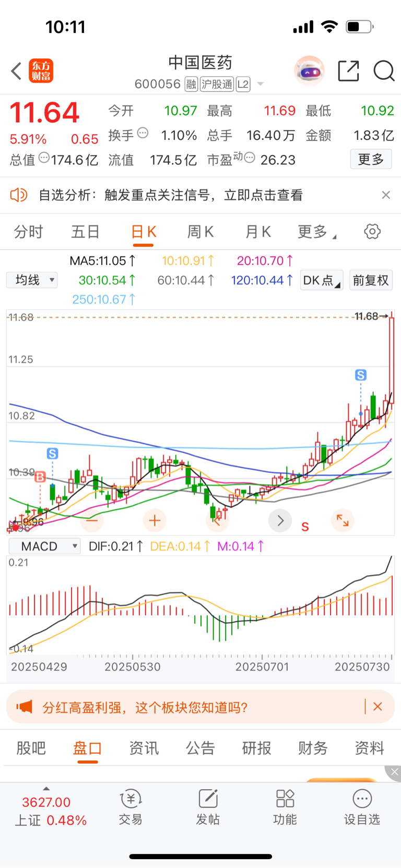
Task: Tap the 250:10.67 moving average value
Action: [x=103, y=299]
